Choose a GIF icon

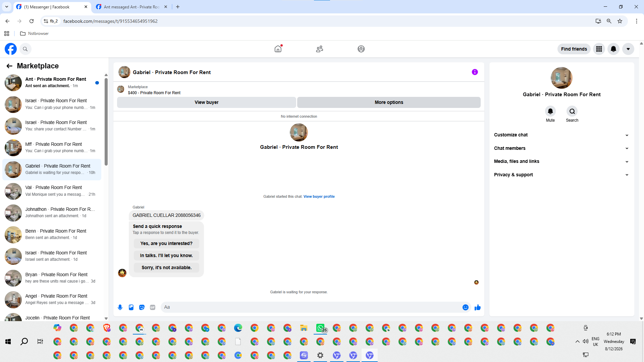[153, 307]
